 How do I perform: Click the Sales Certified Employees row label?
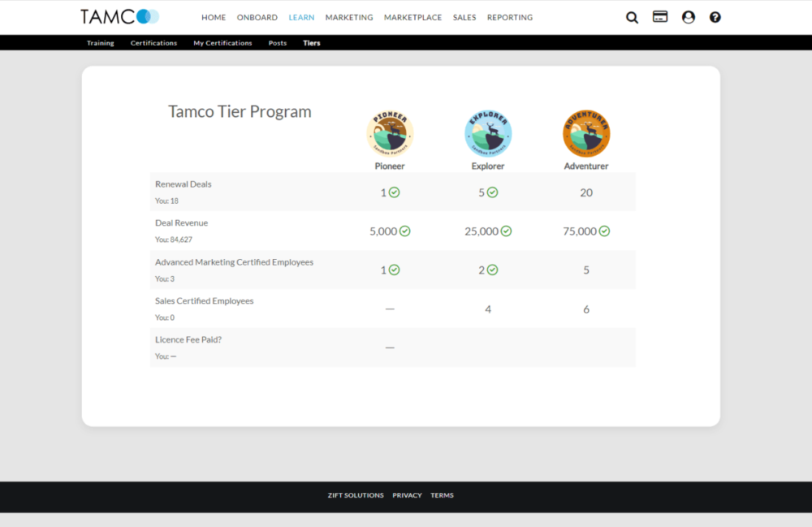(205, 301)
